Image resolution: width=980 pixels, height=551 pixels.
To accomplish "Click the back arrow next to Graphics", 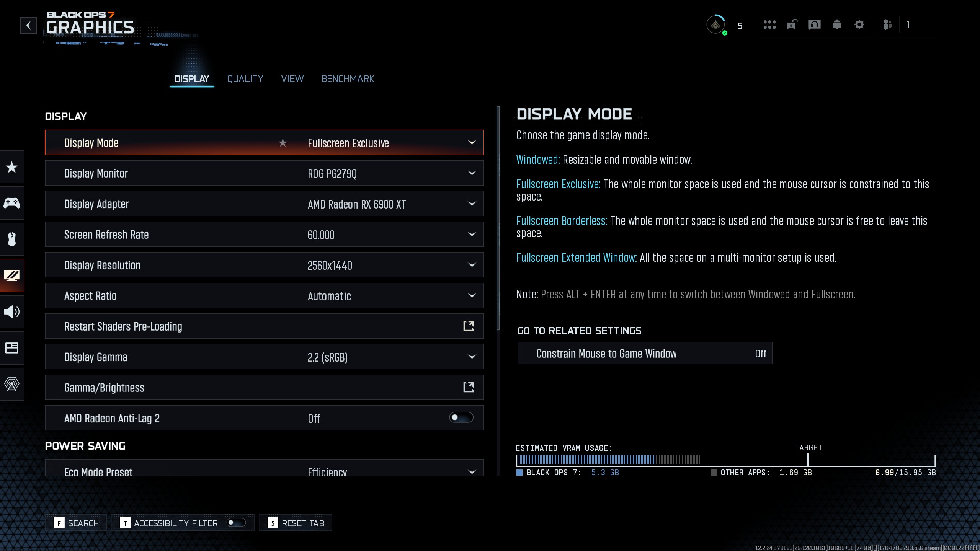I will [28, 26].
